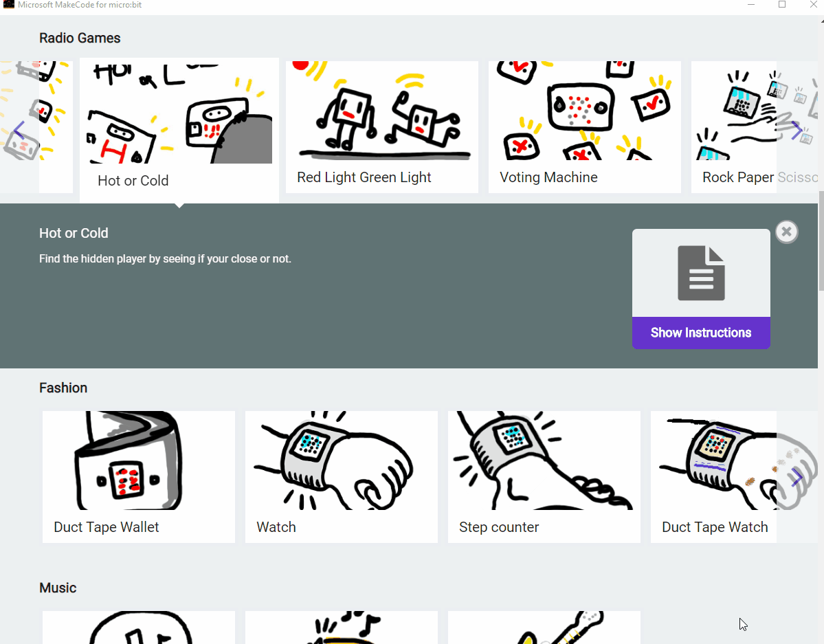This screenshot has width=824, height=644.
Task: Close the Hot or Cold details panel
Action: point(786,232)
